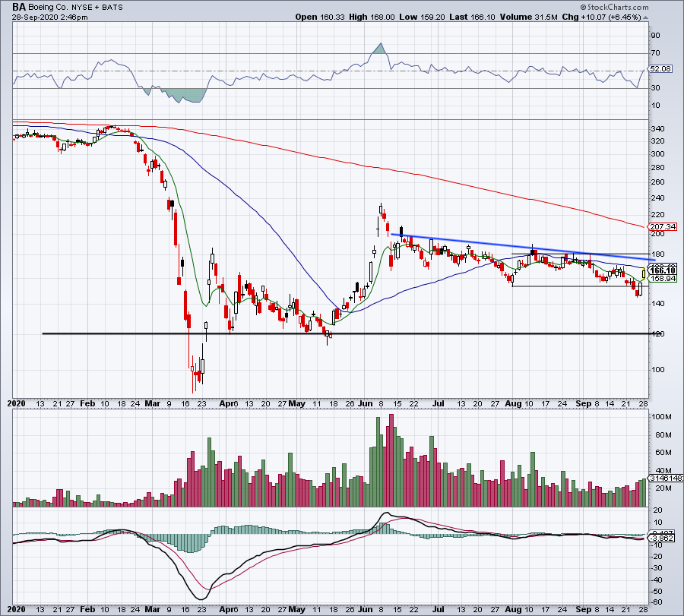Click the StockCharts.com copyright text
684x616 pixels.
[x=614, y=7]
